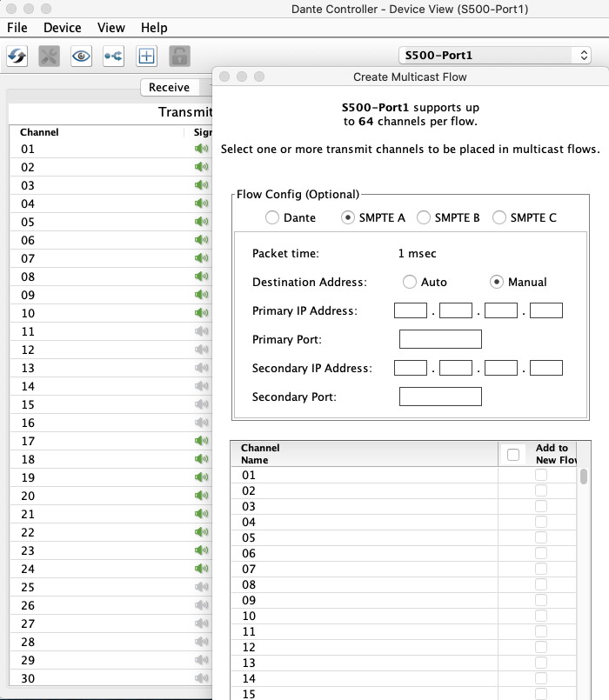Click grey signal icon for channel 29

pos(202,660)
